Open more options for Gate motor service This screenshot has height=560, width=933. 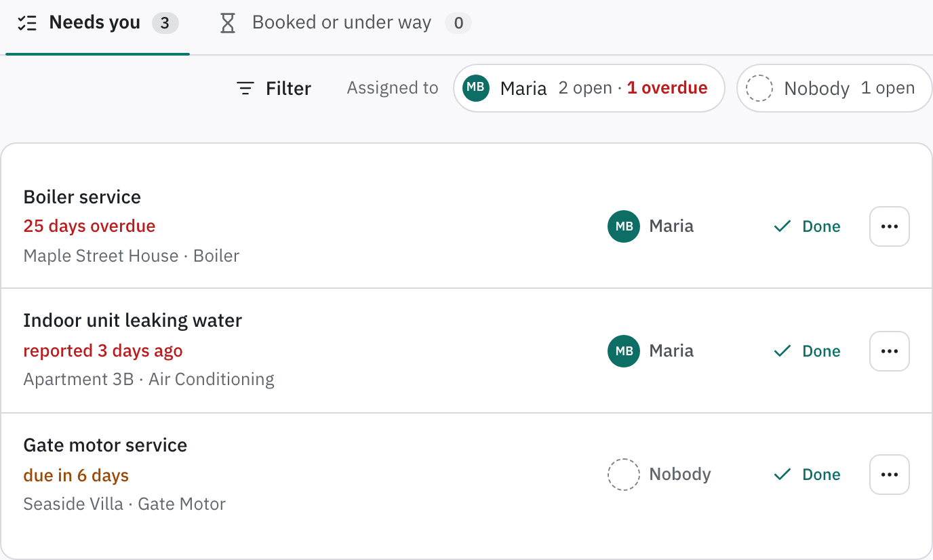point(890,475)
